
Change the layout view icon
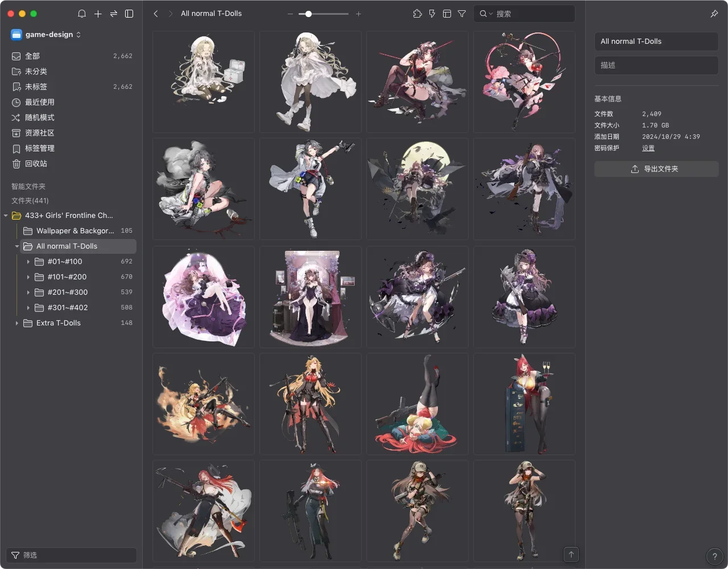(447, 14)
